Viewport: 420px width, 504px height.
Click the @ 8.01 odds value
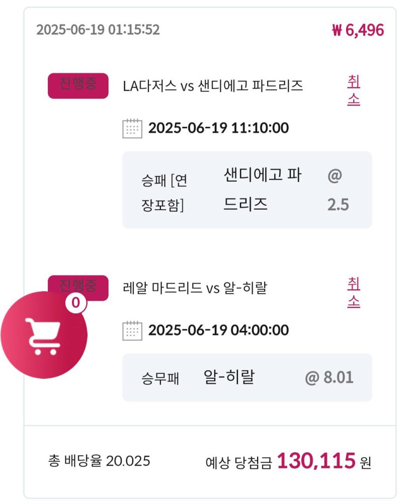(x=329, y=377)
